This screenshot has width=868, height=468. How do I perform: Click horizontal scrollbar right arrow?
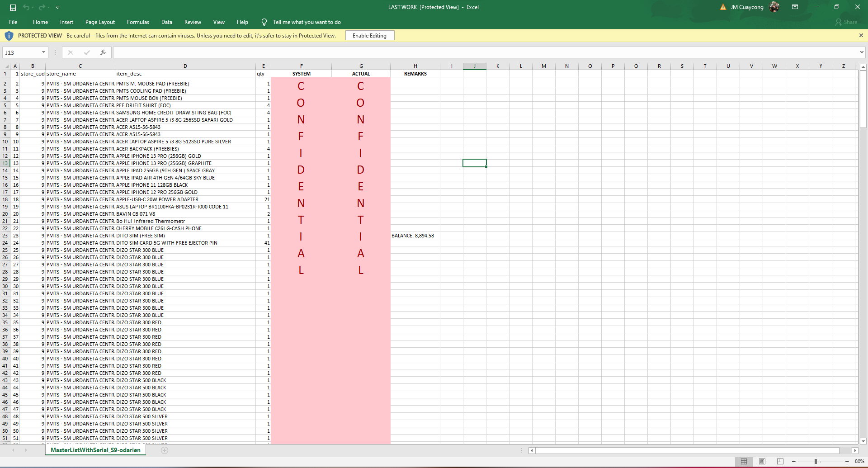click(x=854, y=450)
